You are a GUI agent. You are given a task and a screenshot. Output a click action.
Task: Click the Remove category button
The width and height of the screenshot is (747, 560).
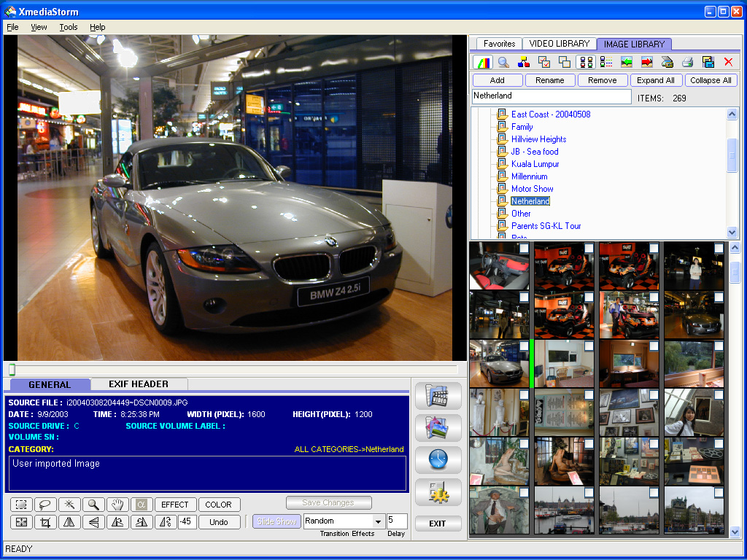coord(602,80)
